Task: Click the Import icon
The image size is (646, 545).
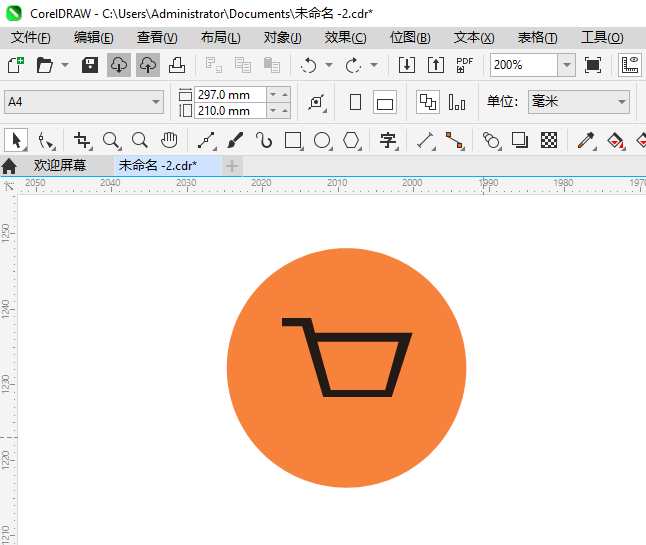Action: pyautogui.click(x=407, y=65)
